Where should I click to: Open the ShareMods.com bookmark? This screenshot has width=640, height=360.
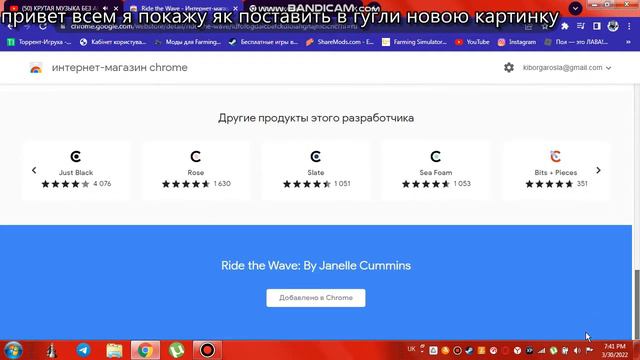(340, 42)
